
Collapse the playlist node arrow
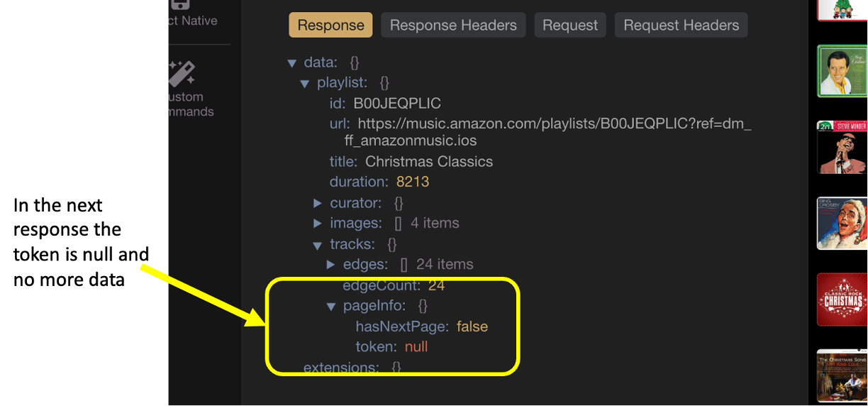305,84
